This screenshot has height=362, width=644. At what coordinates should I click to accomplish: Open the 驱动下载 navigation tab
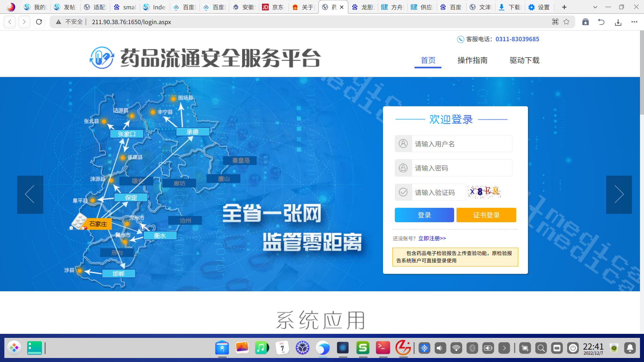[524, 60]
